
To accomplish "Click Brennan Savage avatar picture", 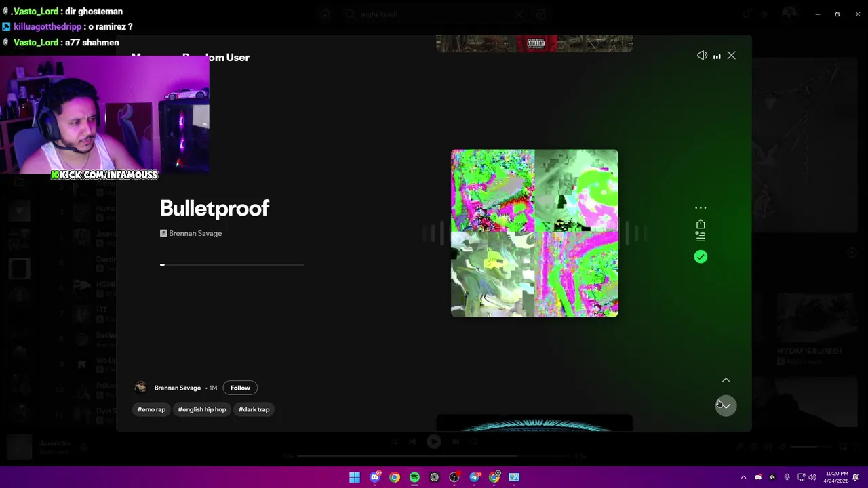I will [141, 388].
